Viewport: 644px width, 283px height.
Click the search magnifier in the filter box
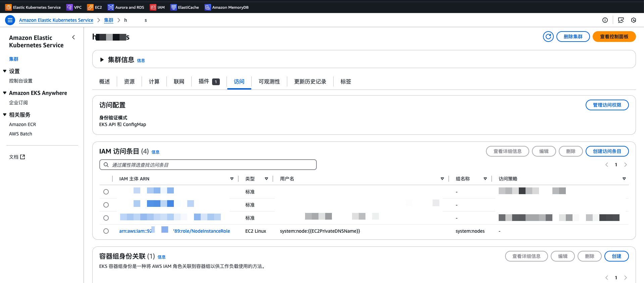pyautogui.click(x=106, y=165)
